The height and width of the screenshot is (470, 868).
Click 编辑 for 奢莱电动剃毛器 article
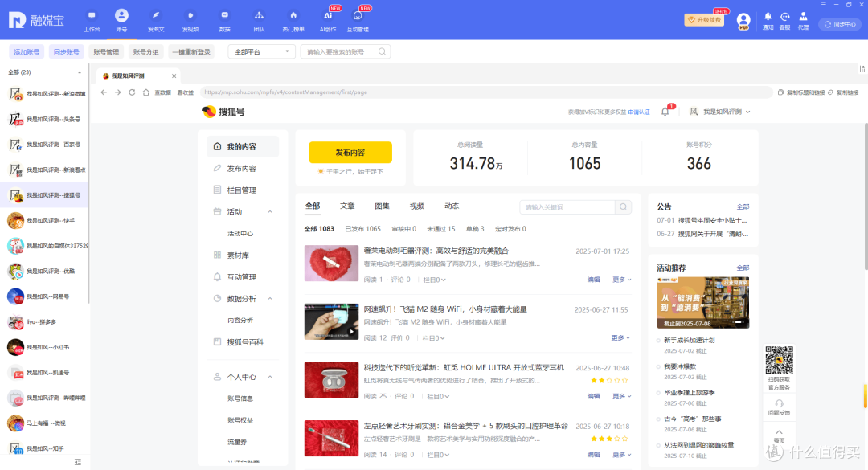click(593, 280)
